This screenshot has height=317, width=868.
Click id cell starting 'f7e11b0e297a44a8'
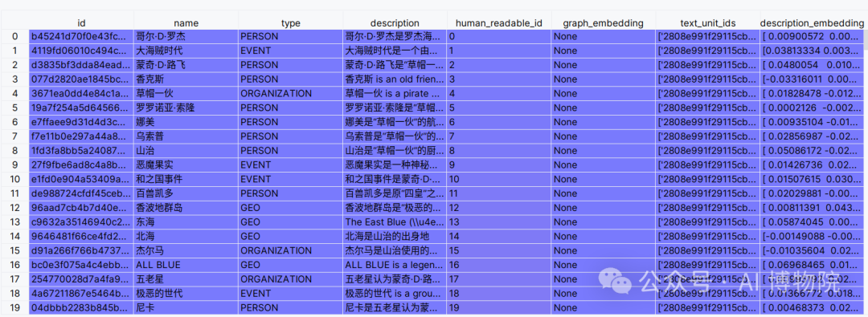pos(81,136)
